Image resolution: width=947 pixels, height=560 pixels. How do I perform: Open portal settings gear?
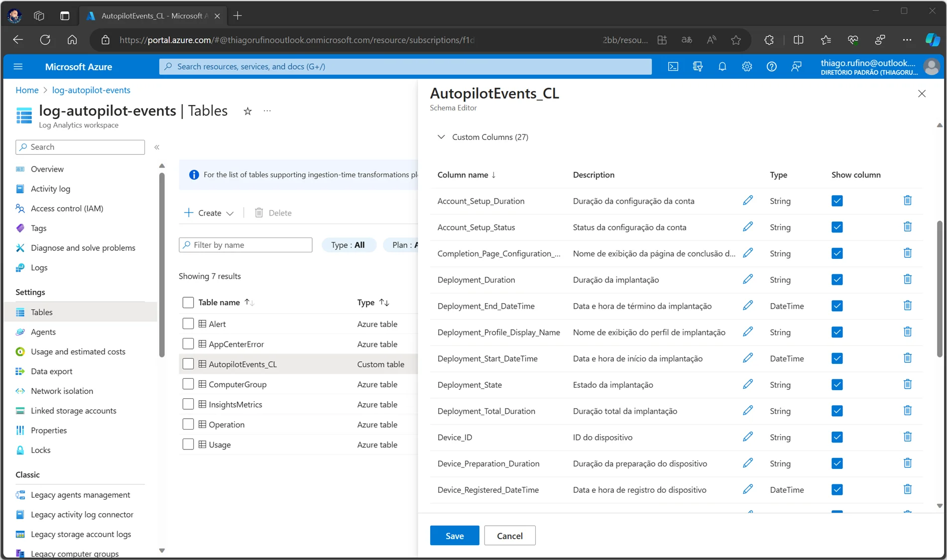pyautogui.click(x=746, y=66)
